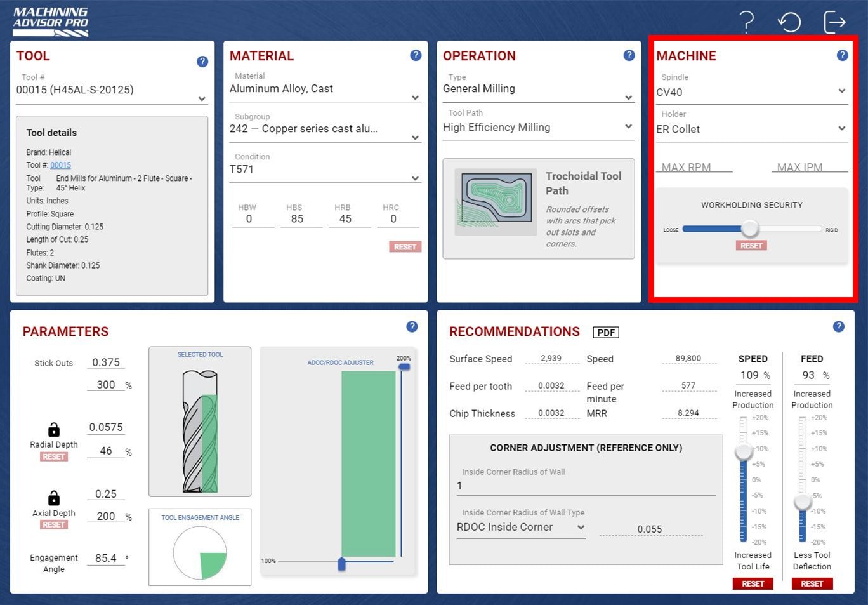Expand the operation Type dropdown
This screenshot has width=868, height=605.
coord(539,90)
